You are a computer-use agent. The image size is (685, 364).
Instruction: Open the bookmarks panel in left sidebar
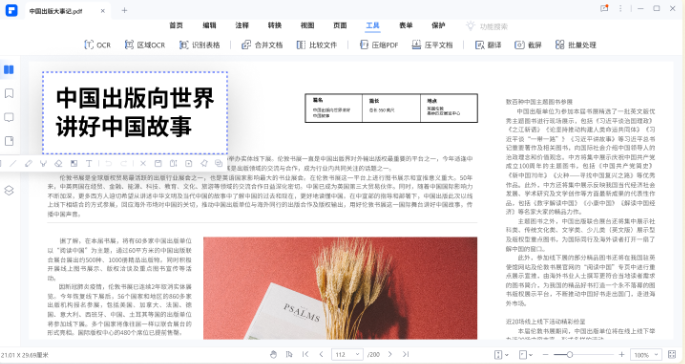[x=9, y=94]
